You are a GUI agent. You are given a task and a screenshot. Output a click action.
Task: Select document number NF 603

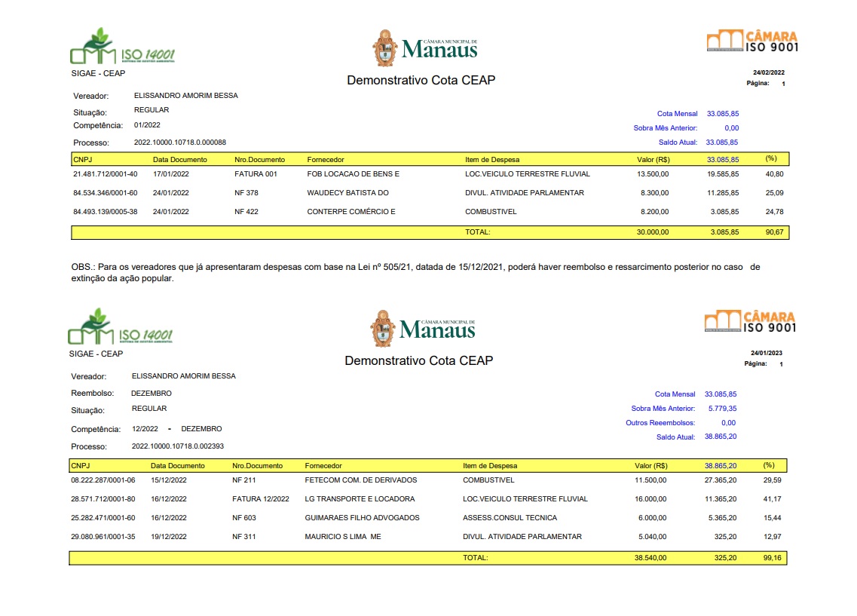[243, 518]
